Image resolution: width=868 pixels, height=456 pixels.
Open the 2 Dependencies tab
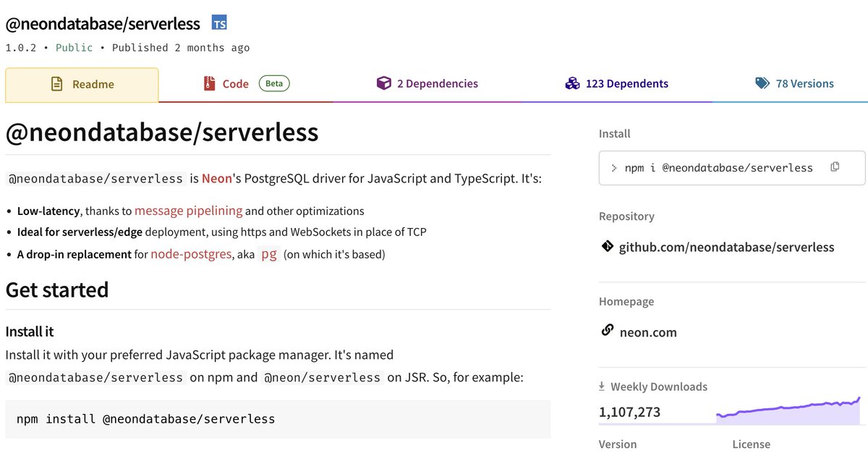(427, 84)
